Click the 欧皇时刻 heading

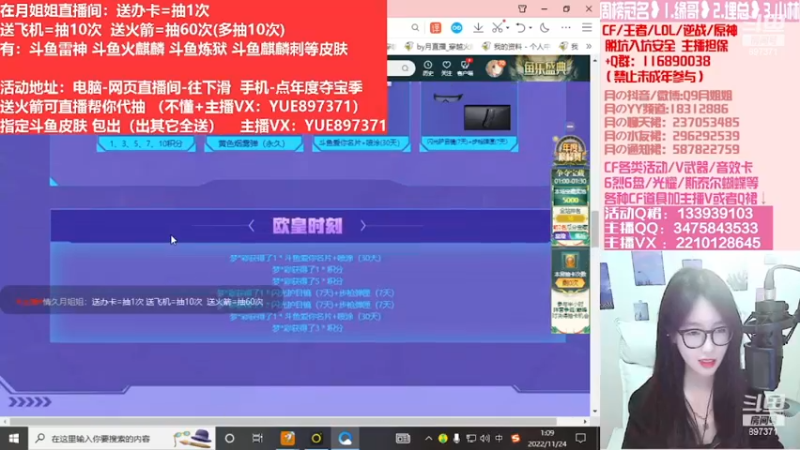pos(307,226)
